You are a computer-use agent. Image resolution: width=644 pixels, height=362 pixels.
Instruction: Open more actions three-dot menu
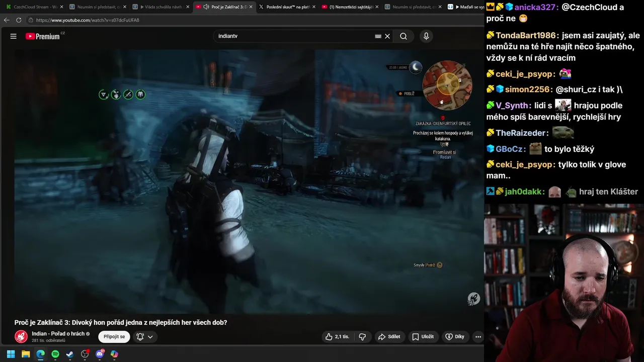tap(478, 336)
